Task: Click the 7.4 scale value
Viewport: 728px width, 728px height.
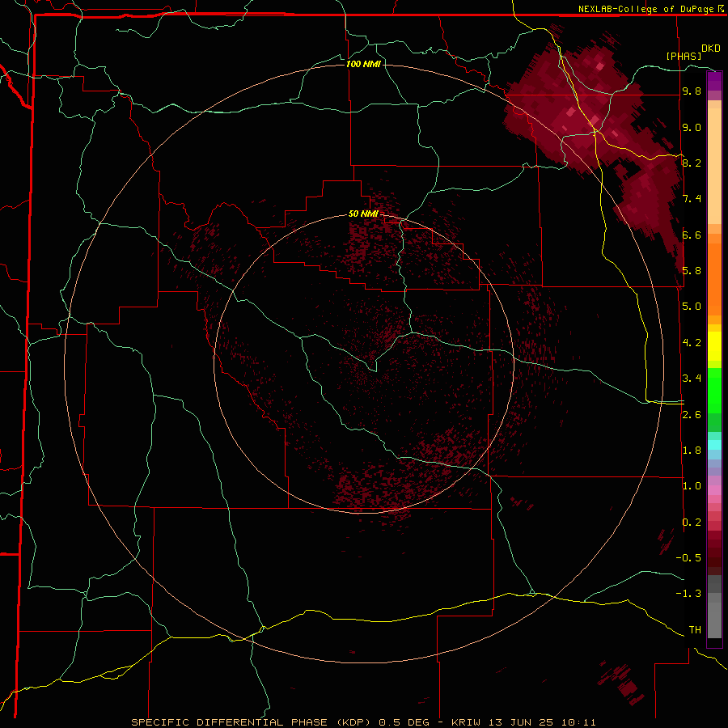Action: [x=692, y=199]
